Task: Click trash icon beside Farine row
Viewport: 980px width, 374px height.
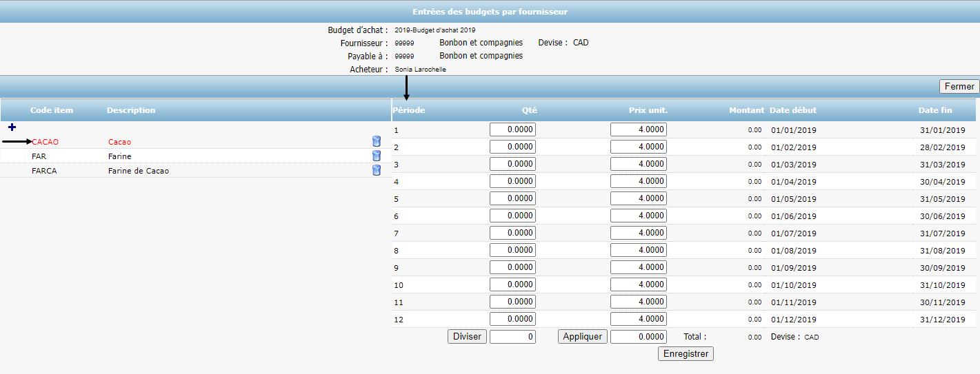Action: (x=376, y=156)
